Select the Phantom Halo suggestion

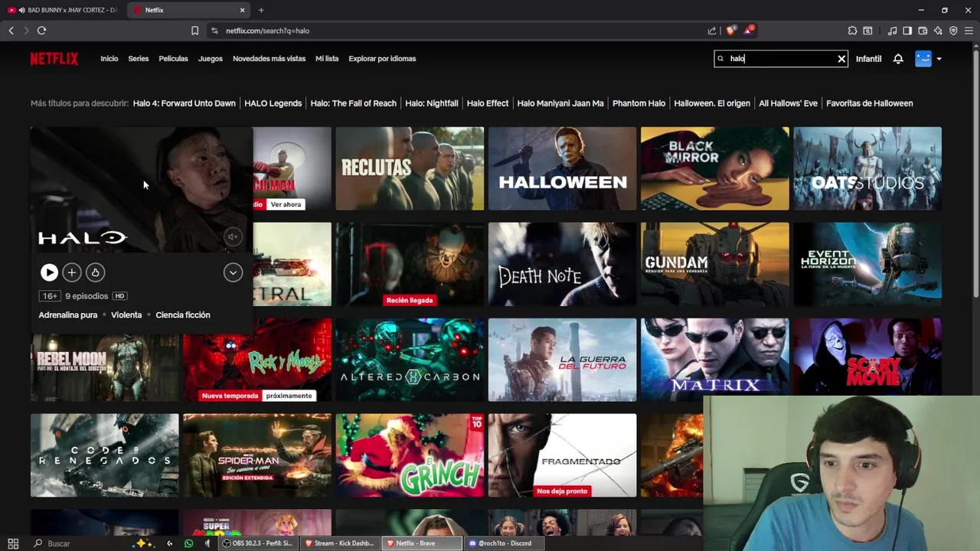[639, 103]
